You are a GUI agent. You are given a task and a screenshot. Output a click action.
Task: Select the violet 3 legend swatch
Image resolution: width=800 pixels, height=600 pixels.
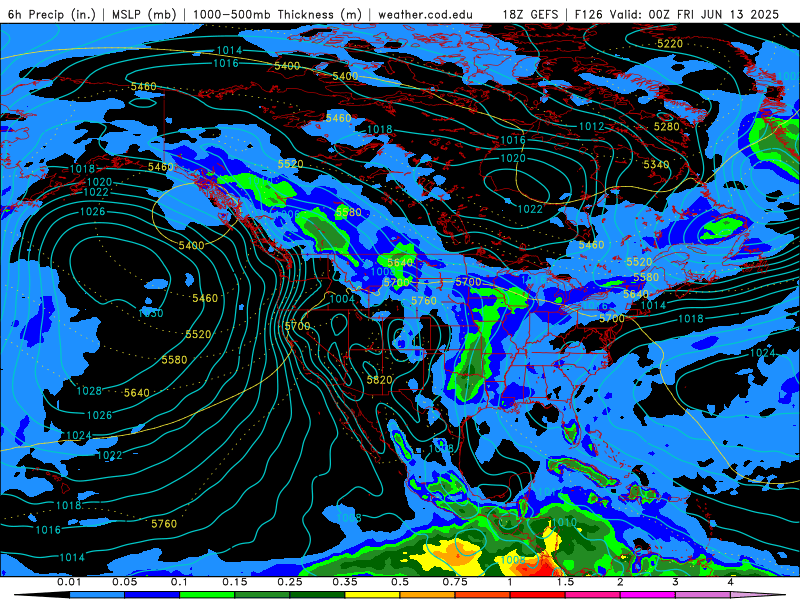coord(703,595)
